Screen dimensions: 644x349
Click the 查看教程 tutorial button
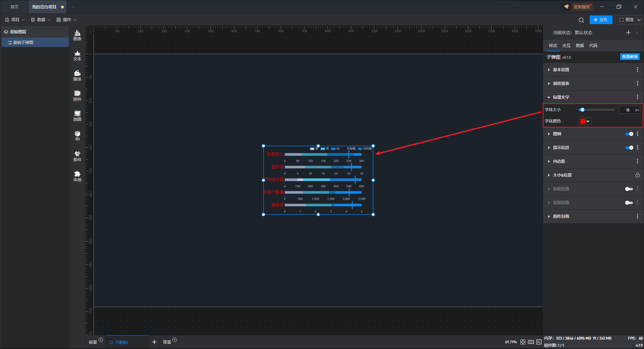630,57
